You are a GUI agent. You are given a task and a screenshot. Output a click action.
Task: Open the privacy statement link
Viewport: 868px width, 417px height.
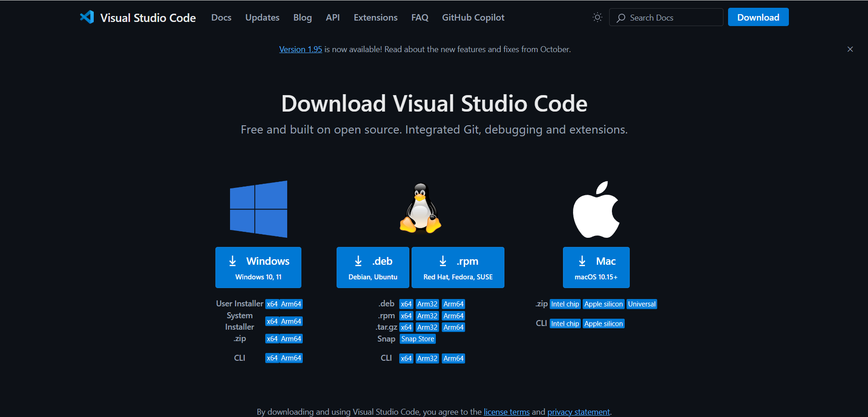579,412
